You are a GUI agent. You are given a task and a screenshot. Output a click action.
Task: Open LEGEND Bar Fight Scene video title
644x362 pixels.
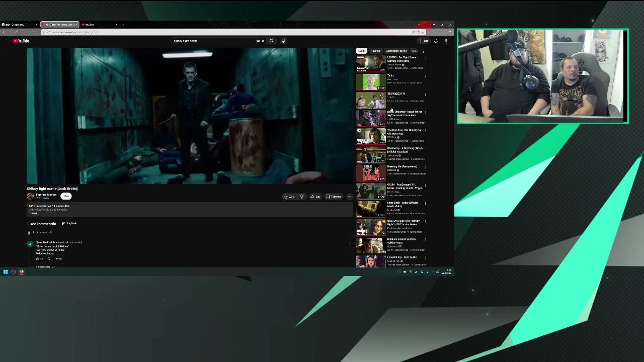click(x=402, y=59)
